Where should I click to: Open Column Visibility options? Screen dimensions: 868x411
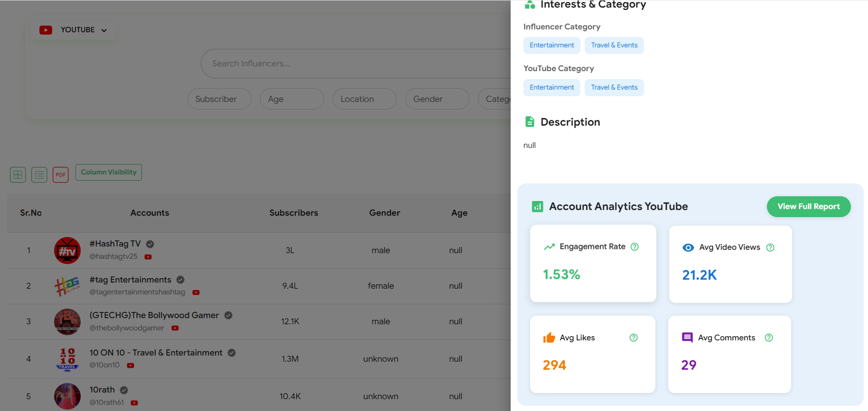(109, 172)
